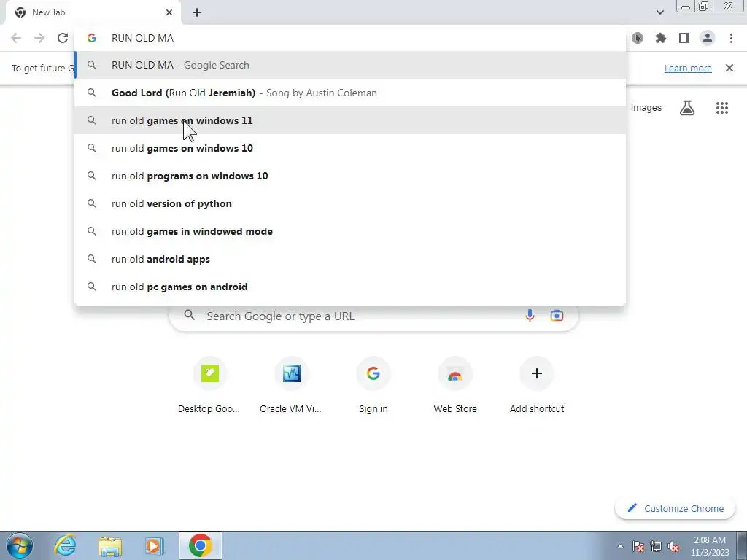Choose 'run old pc games on android'
Image resolution: width=747 pixels, height=560 pixels.
point(350,286)
